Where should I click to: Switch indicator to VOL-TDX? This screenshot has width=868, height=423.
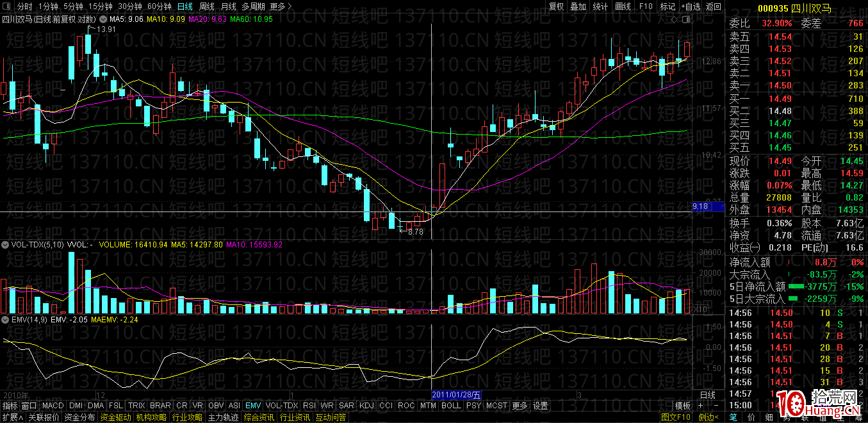click(282, 406)
